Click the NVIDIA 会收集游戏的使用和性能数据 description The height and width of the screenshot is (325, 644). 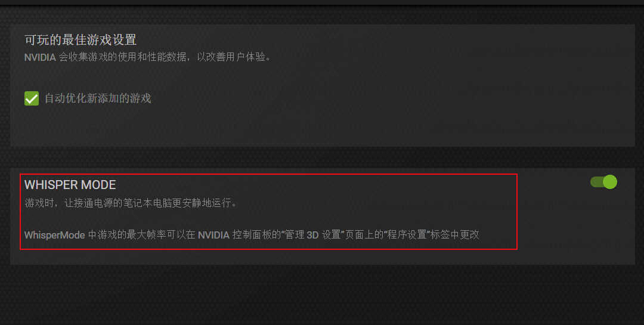[x=148, y=57]
